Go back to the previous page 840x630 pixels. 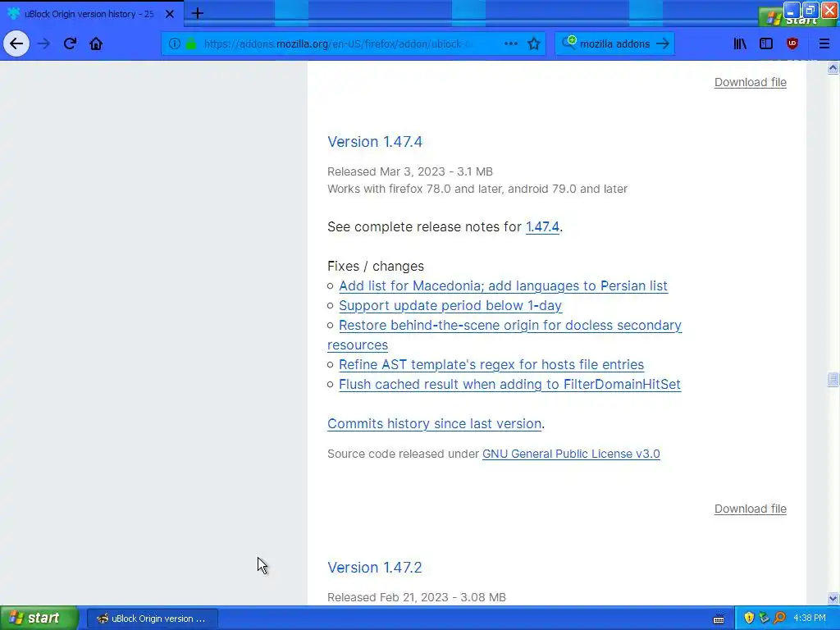(16, 43)
